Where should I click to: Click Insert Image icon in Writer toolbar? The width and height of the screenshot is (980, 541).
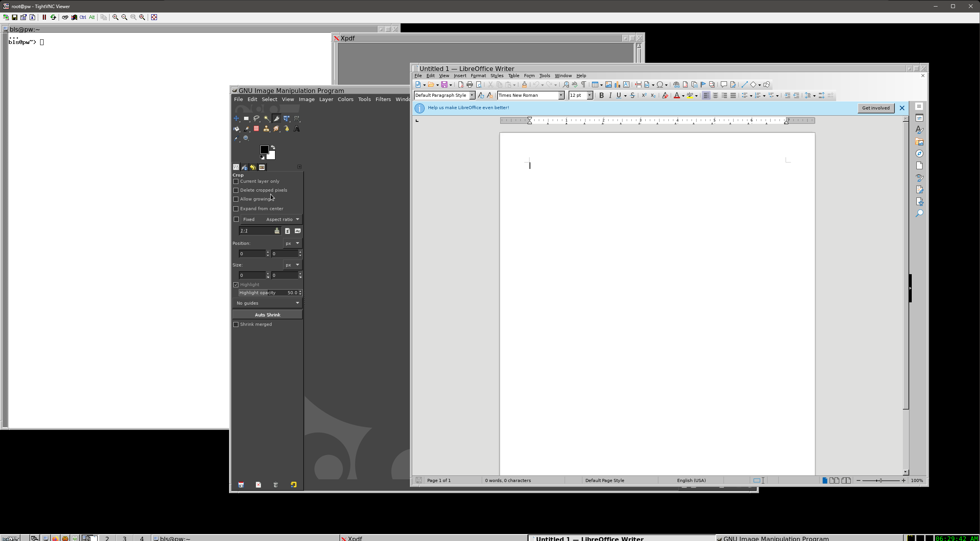[x=609, y=84]
